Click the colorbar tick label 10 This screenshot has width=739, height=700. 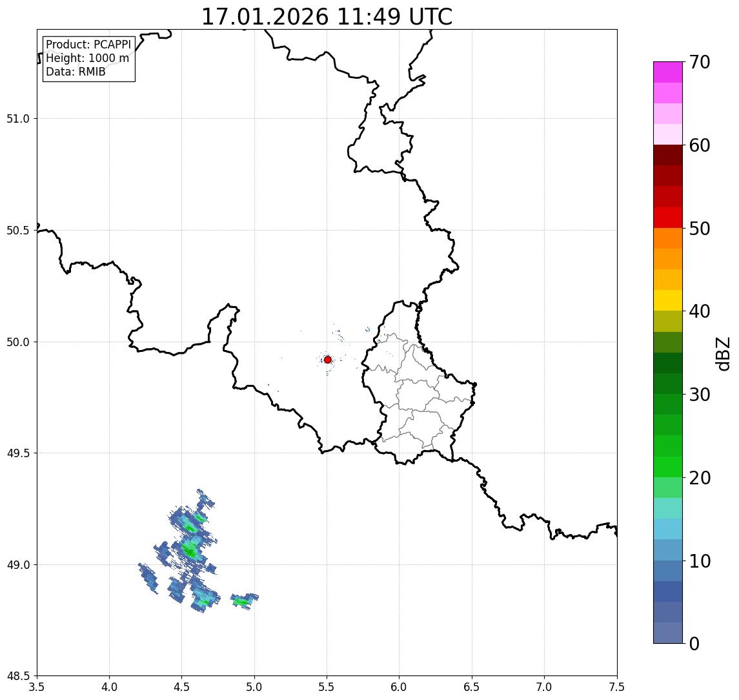(x=700, y=561)
